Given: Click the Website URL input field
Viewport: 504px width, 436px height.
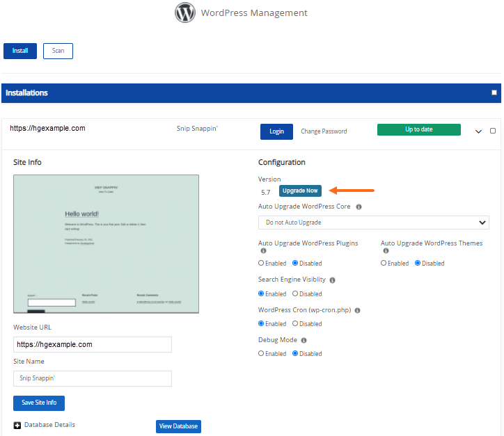Looking at the screenshot, I should (x=93, y=344).
